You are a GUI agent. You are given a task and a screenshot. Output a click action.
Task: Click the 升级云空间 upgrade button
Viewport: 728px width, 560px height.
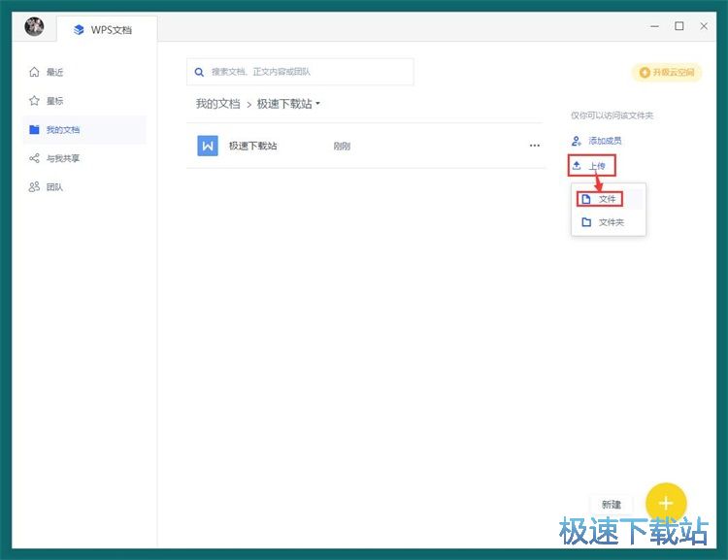pyautogui.click(x=667, y=73)
